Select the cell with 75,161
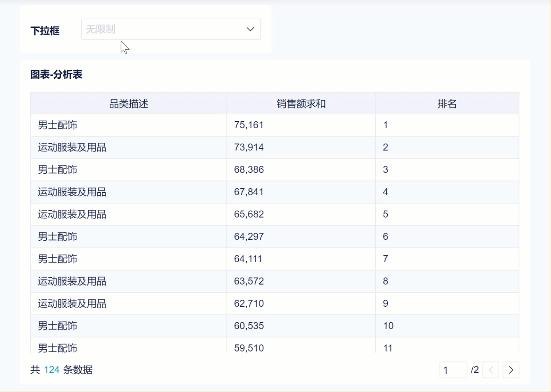 [x=249, y=125]
